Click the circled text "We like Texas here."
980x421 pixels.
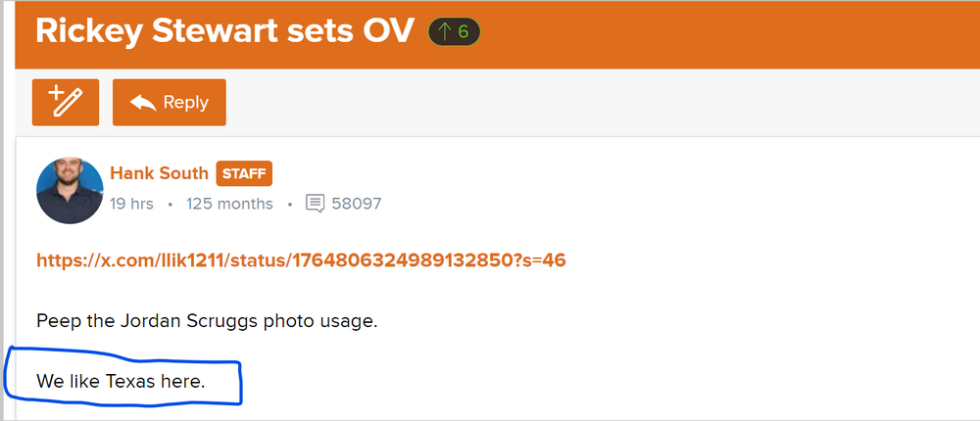[x=122, y=381]
